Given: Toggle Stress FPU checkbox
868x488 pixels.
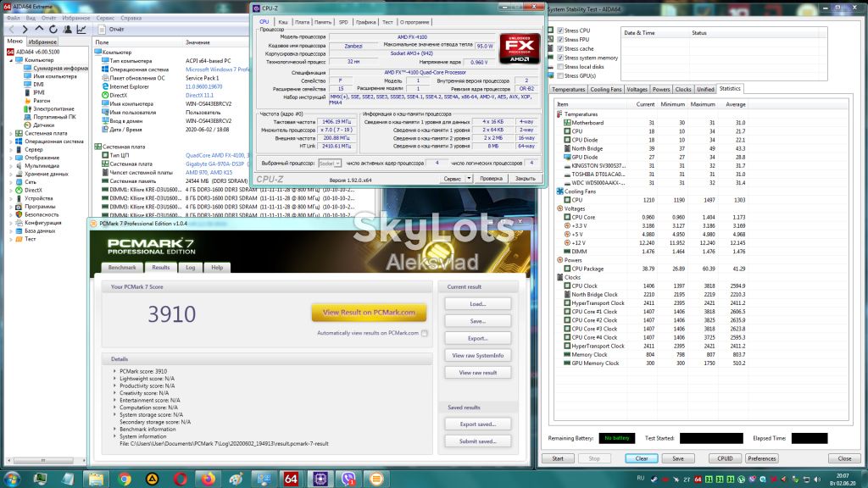Looking at the screenshot, I should (x=560, y=39).
